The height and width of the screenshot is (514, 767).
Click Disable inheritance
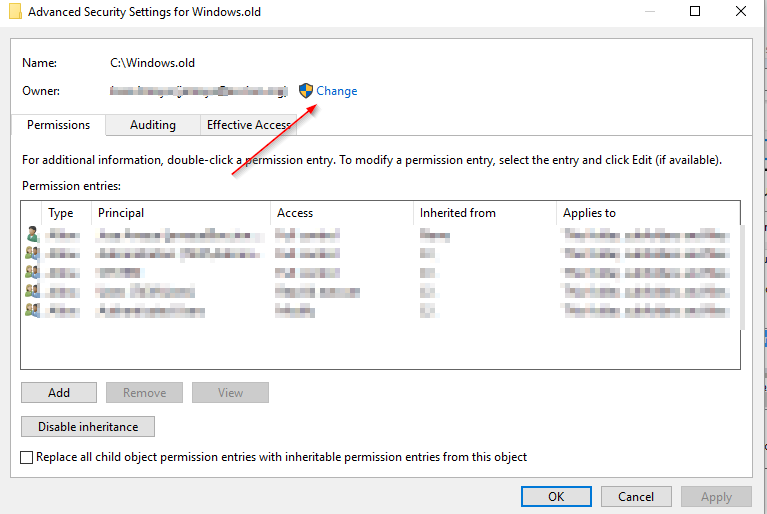[x=88, y=426]
